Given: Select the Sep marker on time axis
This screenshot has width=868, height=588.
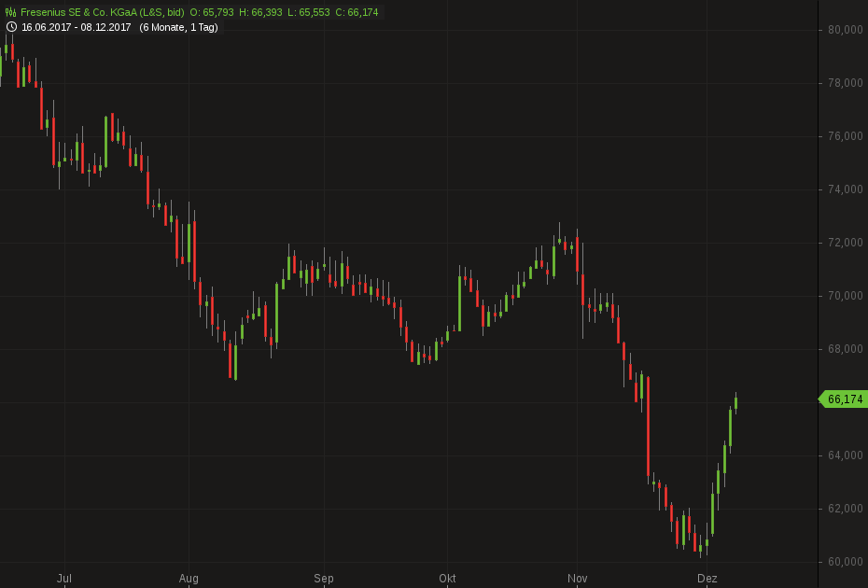Looking at the screenshot, I should coord(324,579).
